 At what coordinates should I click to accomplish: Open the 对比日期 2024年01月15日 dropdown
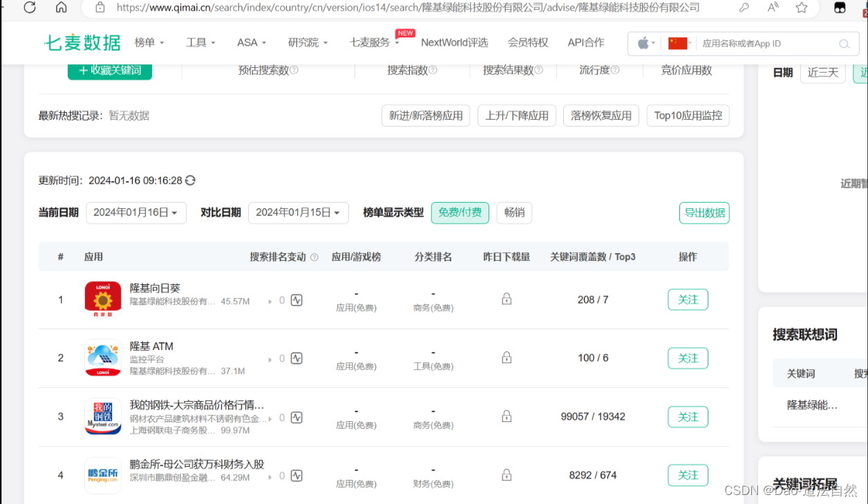click(299, 213)
